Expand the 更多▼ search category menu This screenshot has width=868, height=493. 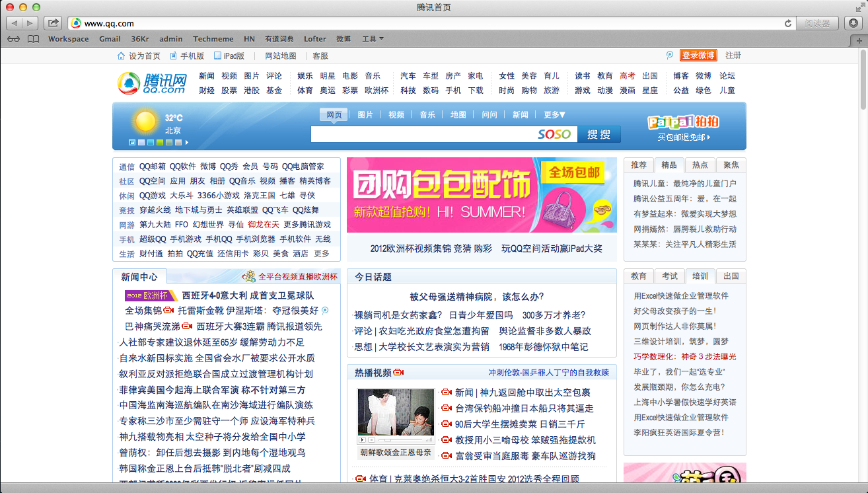(554, 115)
